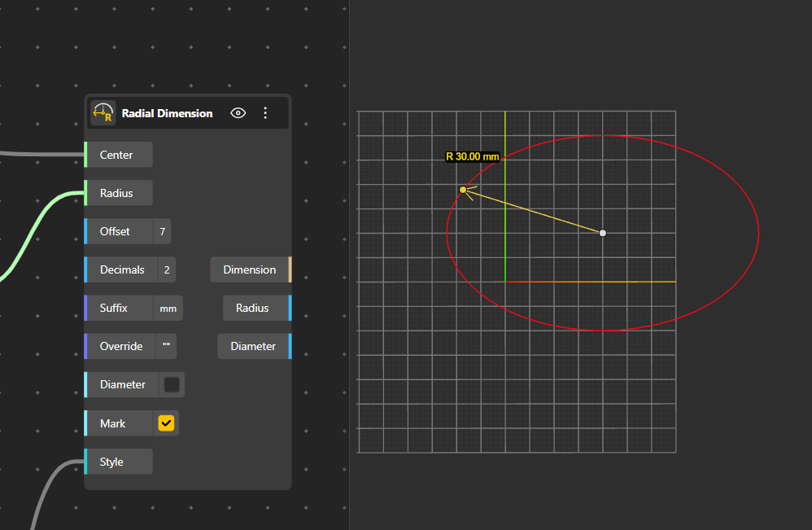Click the Style input port
The image size is (812, 530).
click(86, 462)
